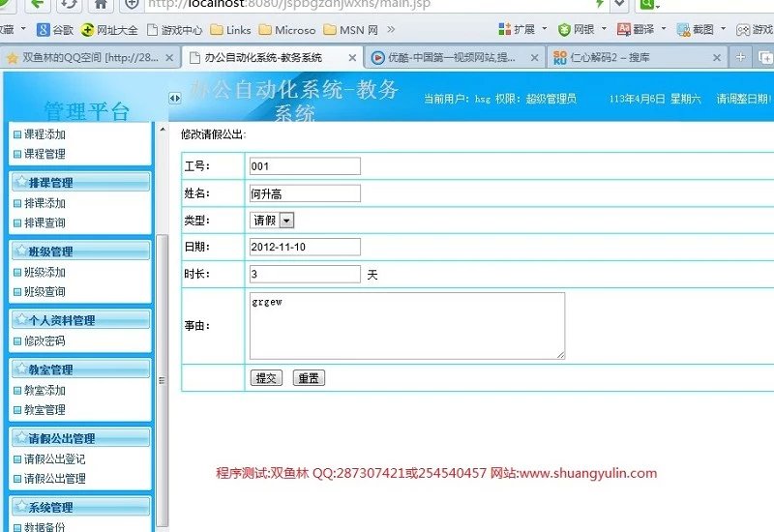Show more bookmarks with the chevron
This screenshot has height=532, width=774.
pyautogui.click(x=391, y=30)
